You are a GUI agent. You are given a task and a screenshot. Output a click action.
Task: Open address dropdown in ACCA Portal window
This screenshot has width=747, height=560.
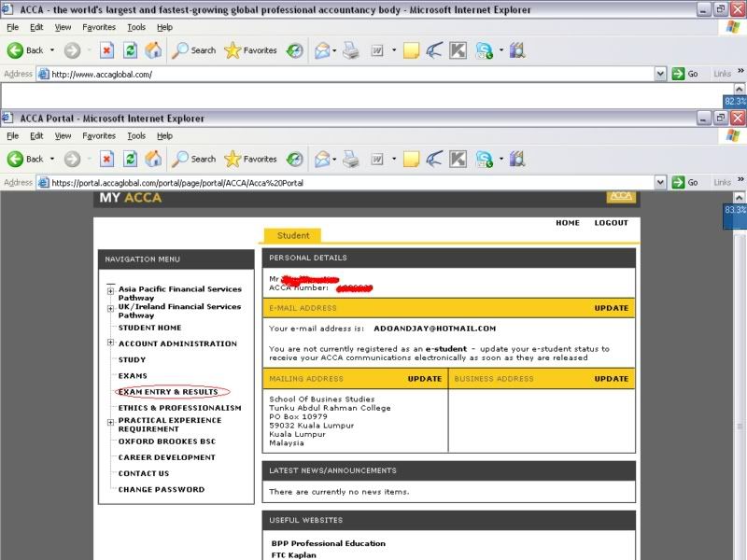(x=660, y=182)
